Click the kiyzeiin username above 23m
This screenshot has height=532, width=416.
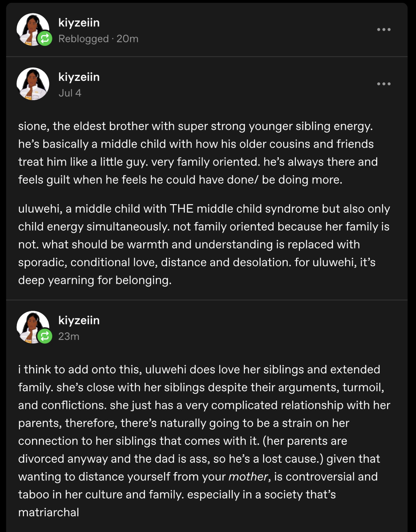pos(79,320)
